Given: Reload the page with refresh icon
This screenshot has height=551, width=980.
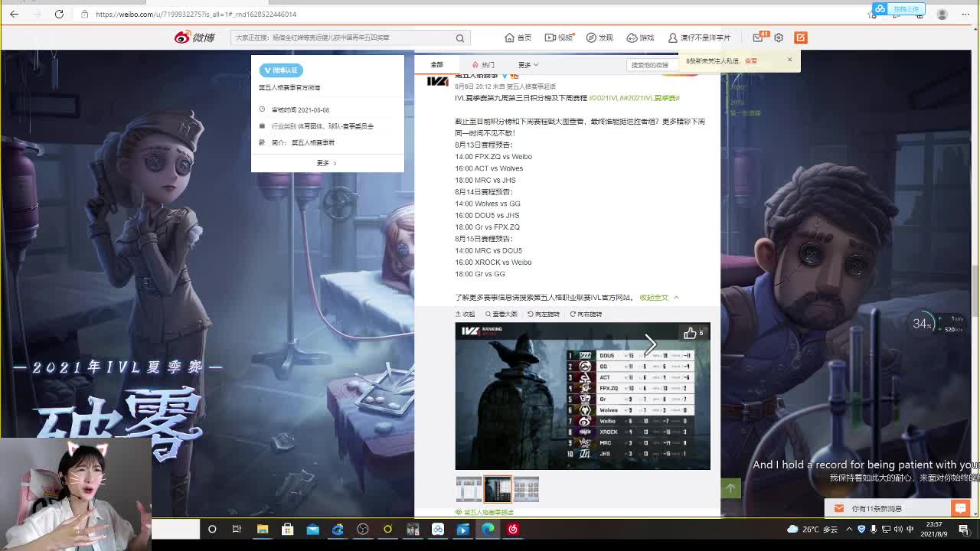Looking at the screenshot, I should (x=59, y=14).
